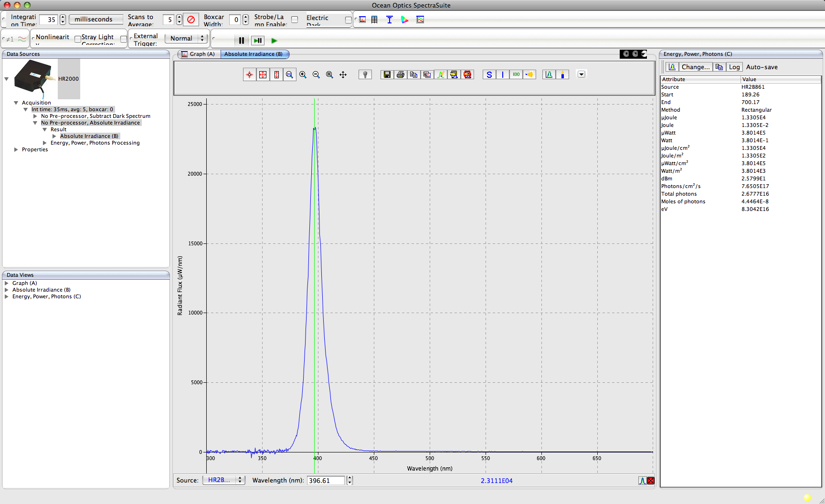
Task: Expand the Properties tree node
Action: coord(16,149)
